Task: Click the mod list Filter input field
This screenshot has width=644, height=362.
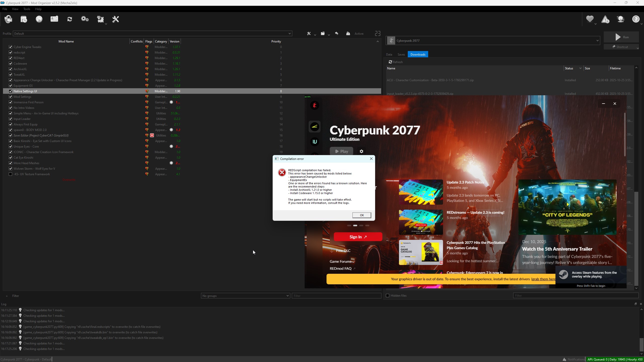Action: pyautogui.click(x=336, y=296)
